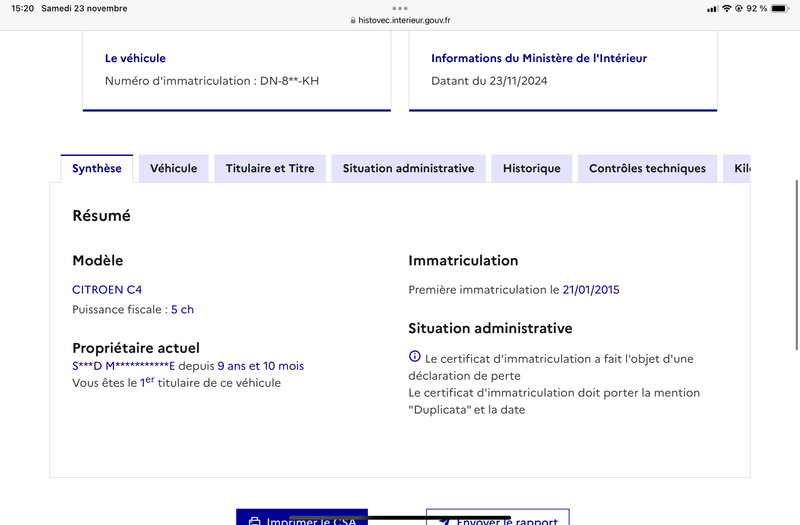Tap the three-dot multitasking indicator

[400, 8]
